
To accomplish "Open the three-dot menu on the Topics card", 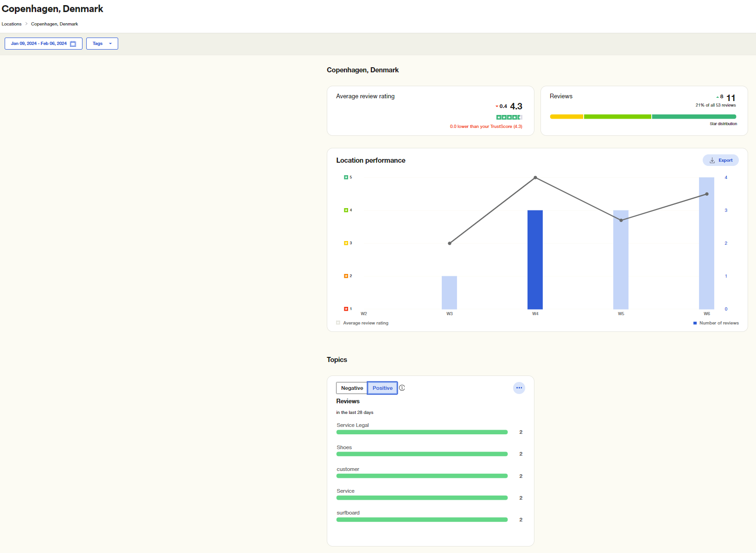I will (519, 388).
